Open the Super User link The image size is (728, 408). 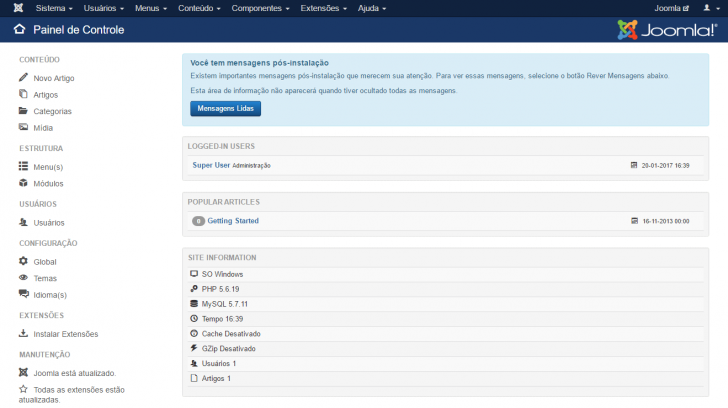pyautogui.click(x=211, y=165)
